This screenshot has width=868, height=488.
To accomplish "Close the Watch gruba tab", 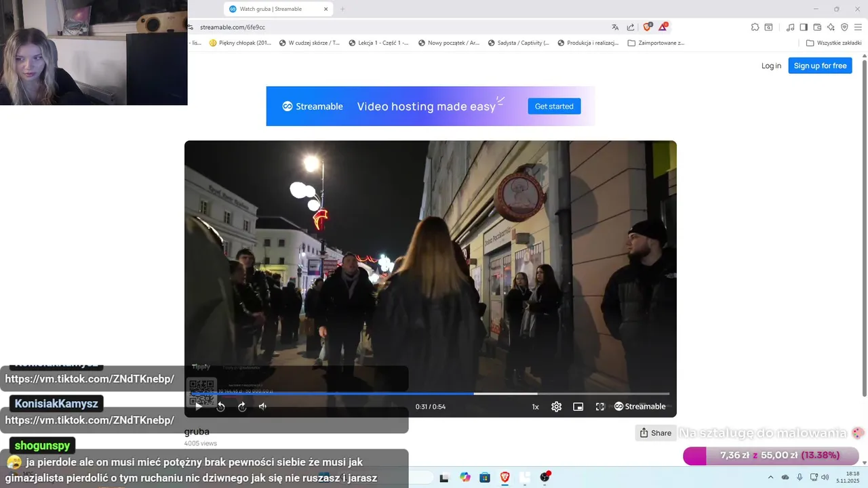I will [325, 9].
